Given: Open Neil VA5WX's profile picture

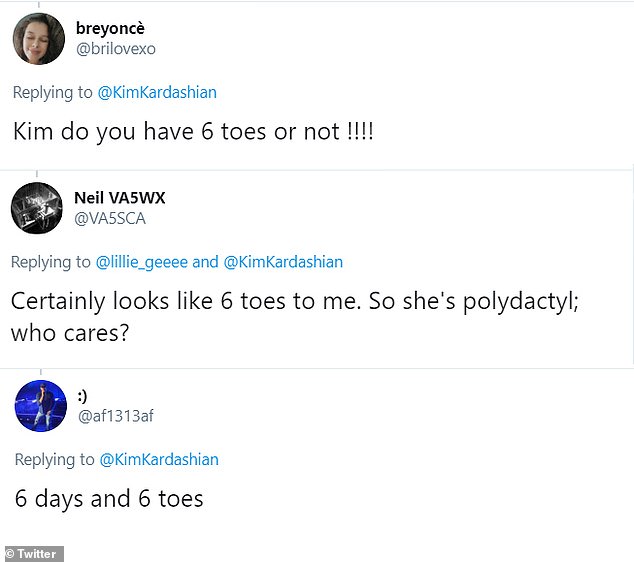Looking at the screenshot, I should point(37,208).
